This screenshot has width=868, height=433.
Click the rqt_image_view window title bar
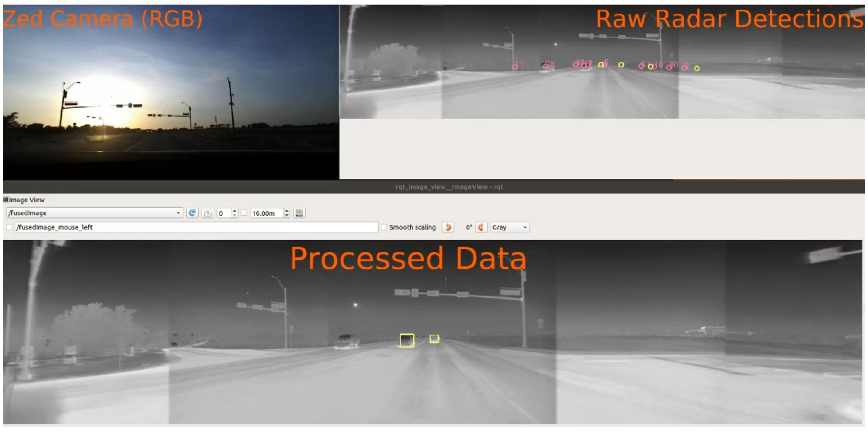[449, 187]
